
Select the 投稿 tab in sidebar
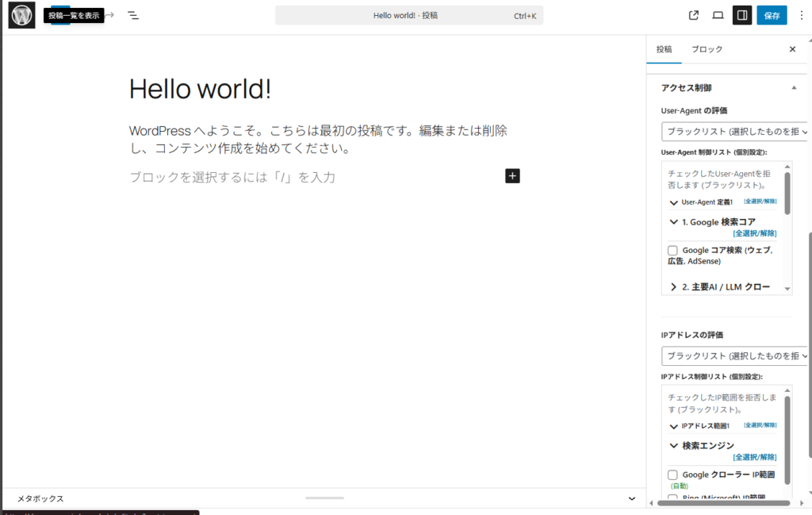click(x=663, y=49)
